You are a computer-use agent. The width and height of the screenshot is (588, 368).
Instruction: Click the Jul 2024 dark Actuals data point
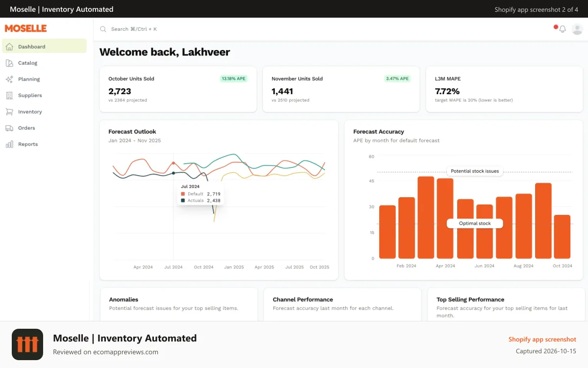[x=173, y=173]
